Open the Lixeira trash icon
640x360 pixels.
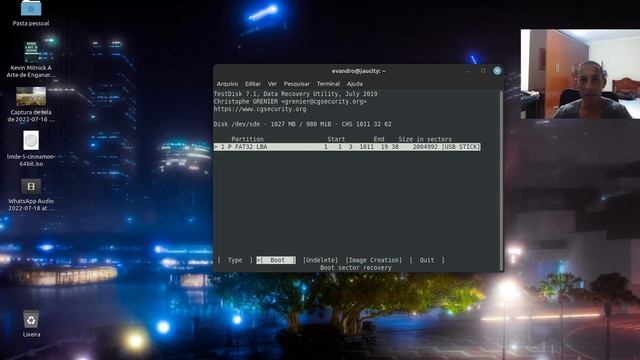pos(31,320)
